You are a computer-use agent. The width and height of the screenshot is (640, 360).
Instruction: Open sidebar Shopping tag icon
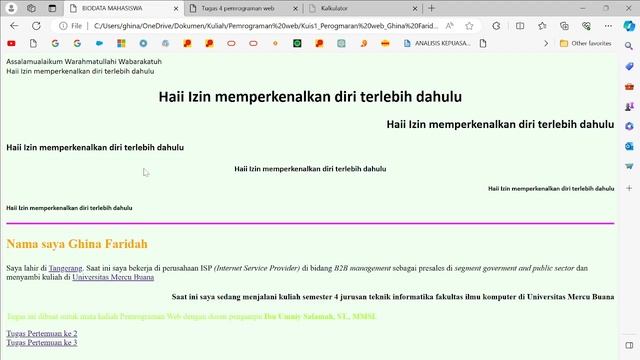coord(629,66)
